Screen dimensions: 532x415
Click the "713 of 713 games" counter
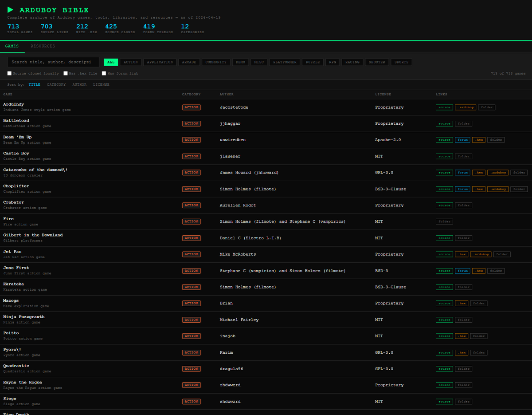point(508,73)
